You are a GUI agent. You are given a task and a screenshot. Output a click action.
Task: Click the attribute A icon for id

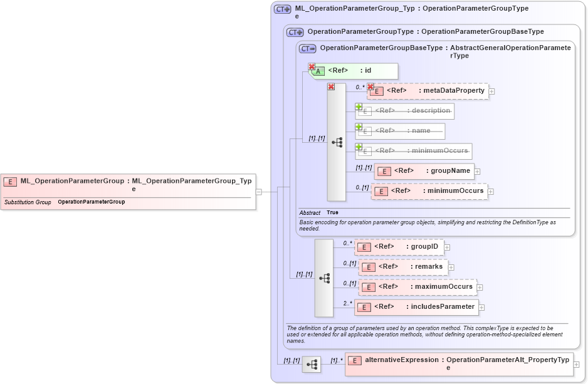(x=318, y=71)
